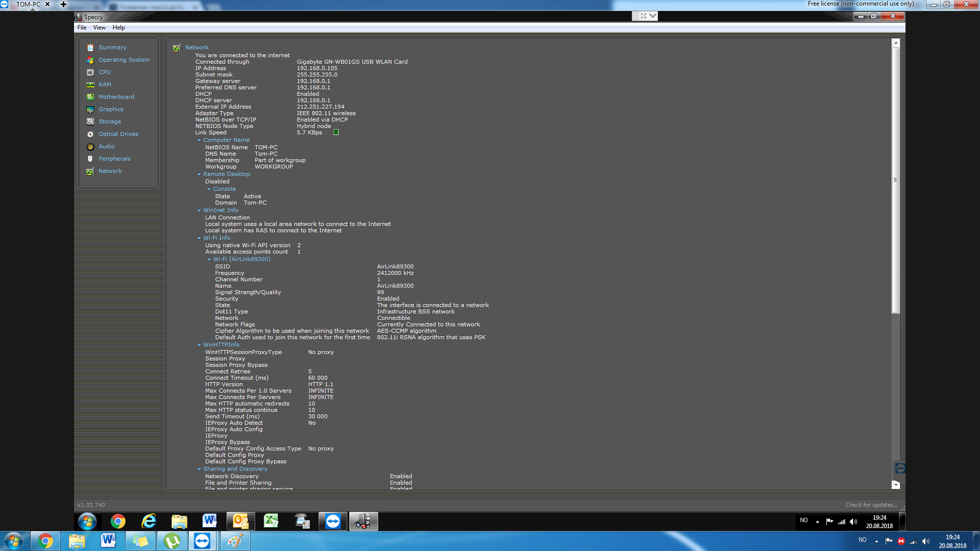Collapse the Wi-Fi (AirLink89300) subsection
980x551 pixels.
[x=209, y=260]
